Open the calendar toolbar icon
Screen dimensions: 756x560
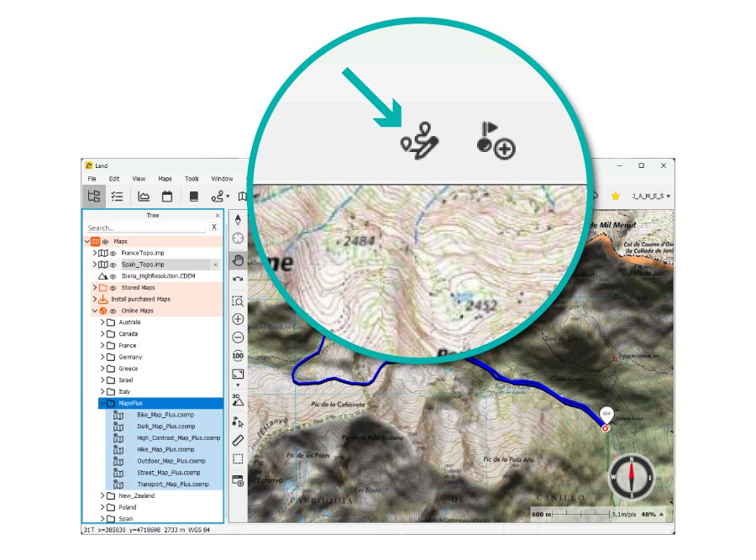tap(167, 196)
